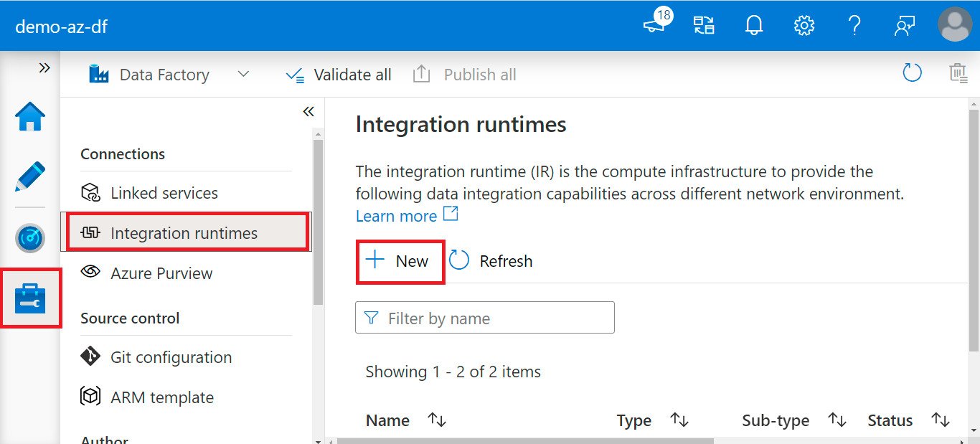Expand the left navigation rail chevrons

pyautogui.click(x=44, y=67)
